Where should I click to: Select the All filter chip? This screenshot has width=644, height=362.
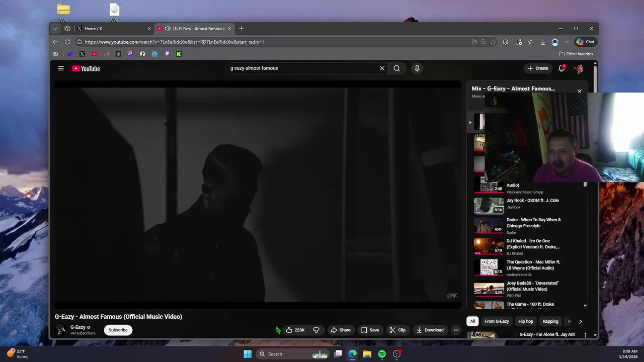click(472, 321)
